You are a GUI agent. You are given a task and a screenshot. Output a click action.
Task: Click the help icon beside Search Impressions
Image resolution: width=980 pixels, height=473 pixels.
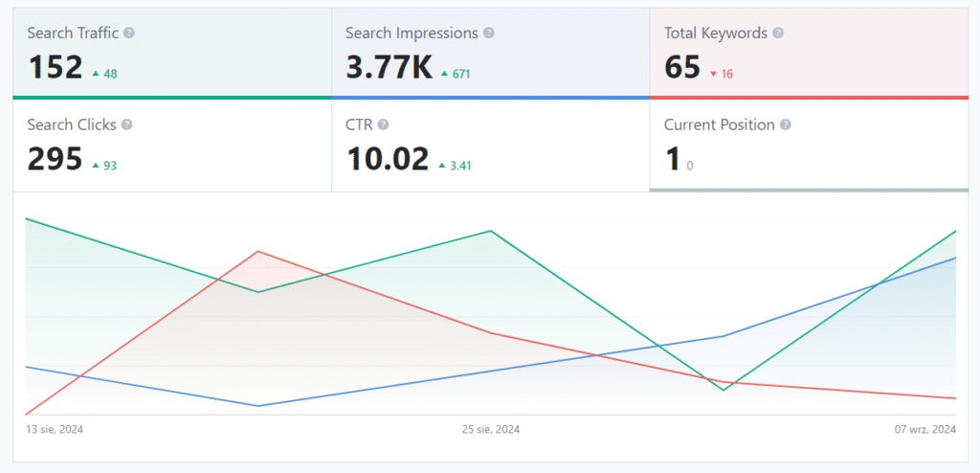489,34
